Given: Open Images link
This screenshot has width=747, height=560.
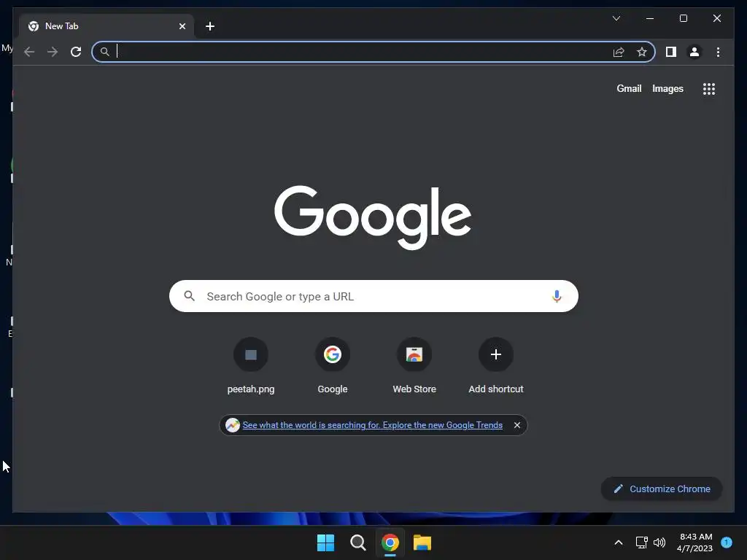Looking at the screenshot, I should click(x=667, y=88).
